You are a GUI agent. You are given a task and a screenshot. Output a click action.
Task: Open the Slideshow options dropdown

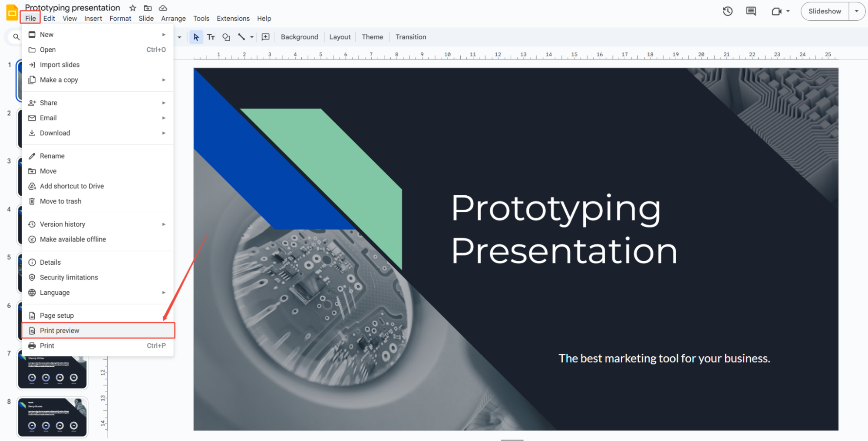pos(857,11)
